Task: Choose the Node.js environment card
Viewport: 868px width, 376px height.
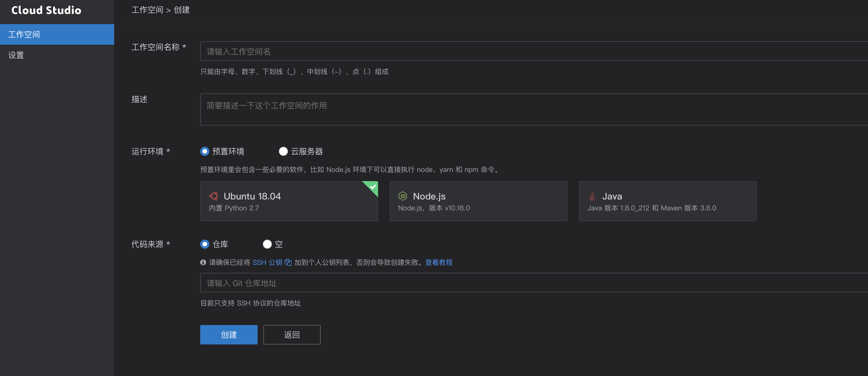Action: click(x=478, y=201)
